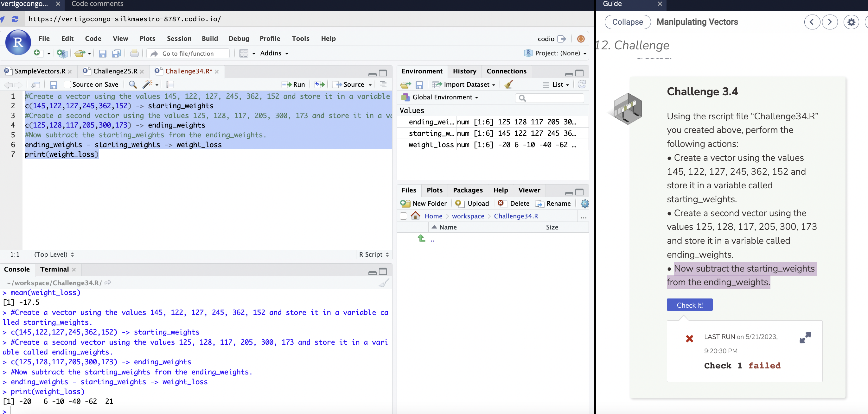Open the Addins dropdown
The width and height of the screenshot is (868, 414).
click(x=274, y=53)
